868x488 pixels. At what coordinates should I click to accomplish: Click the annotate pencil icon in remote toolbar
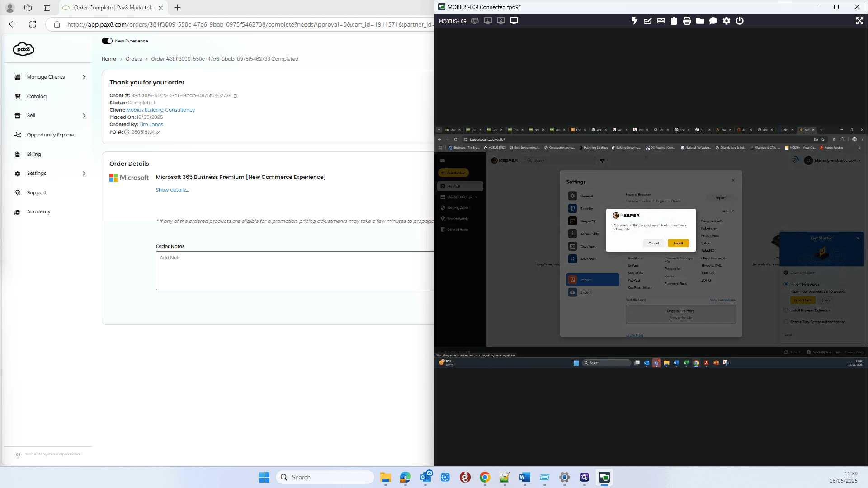(647, 21)
